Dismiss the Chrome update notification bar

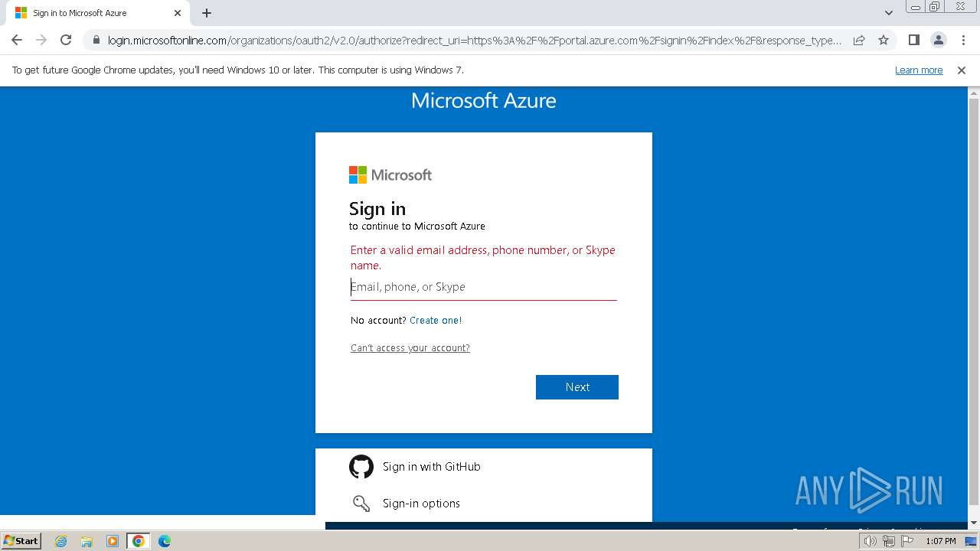(x=962, y=70)
